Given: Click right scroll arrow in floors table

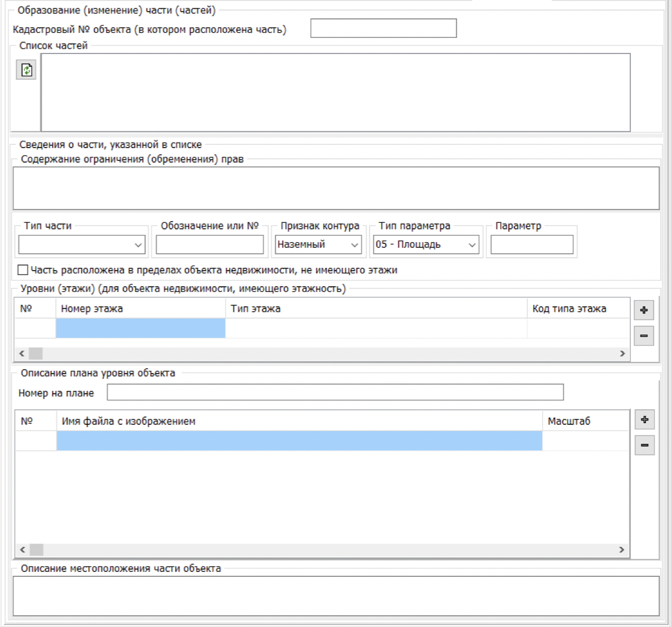Looking at the screenshot, I should [x=622, y=354].
